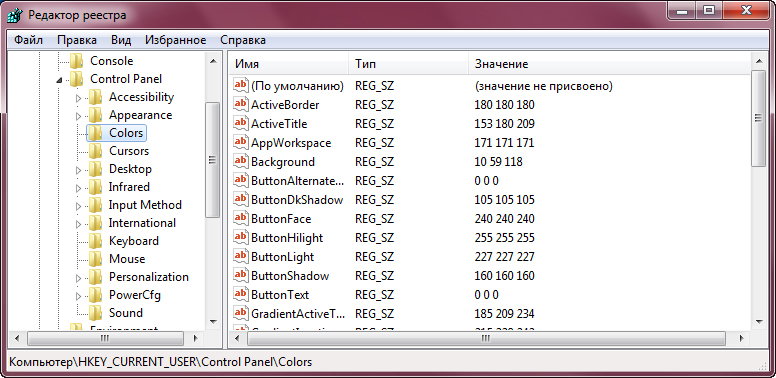Click the value 153 180 209
The height and width of the screenshot is (378, 776).
pos(504,124)
